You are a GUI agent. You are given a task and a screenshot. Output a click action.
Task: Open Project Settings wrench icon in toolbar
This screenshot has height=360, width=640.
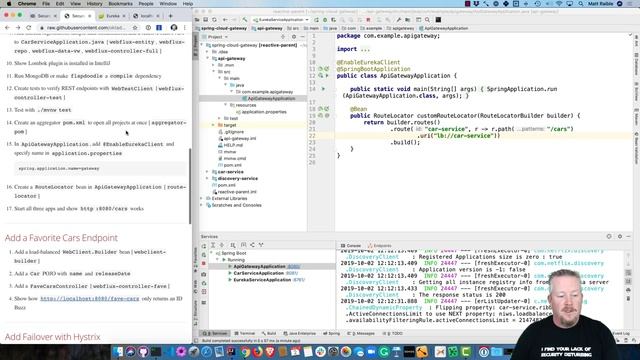point(398,20)
